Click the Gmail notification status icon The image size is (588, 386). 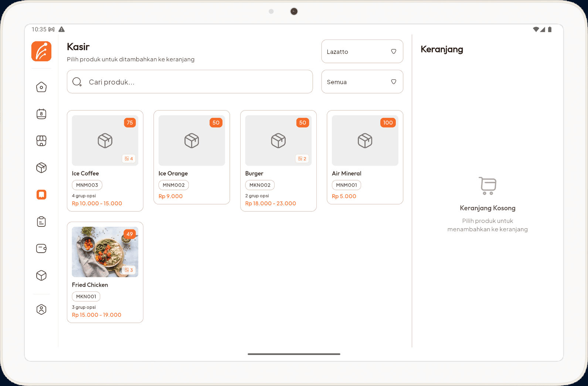pyautogui.click(x=52, y=29)
